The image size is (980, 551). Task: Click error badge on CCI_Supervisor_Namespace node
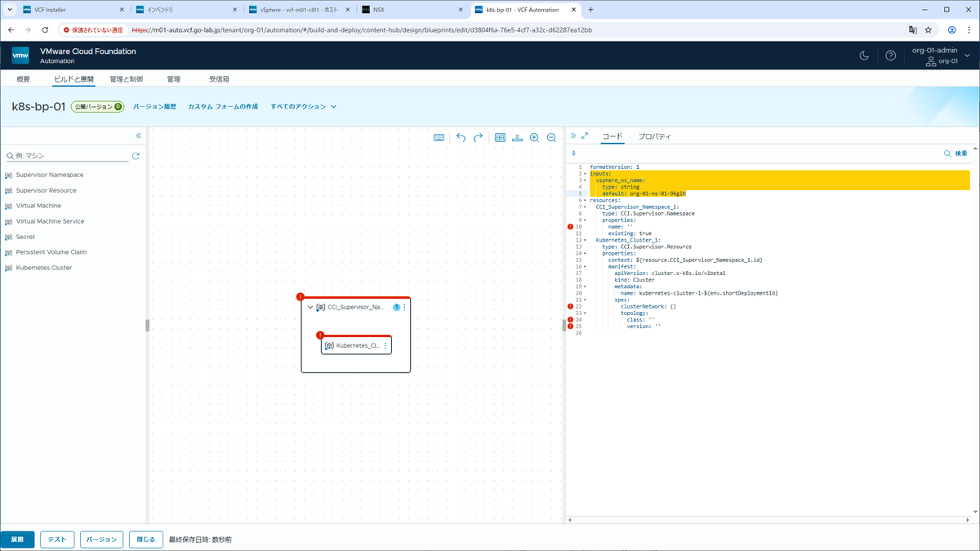[301, 297]
